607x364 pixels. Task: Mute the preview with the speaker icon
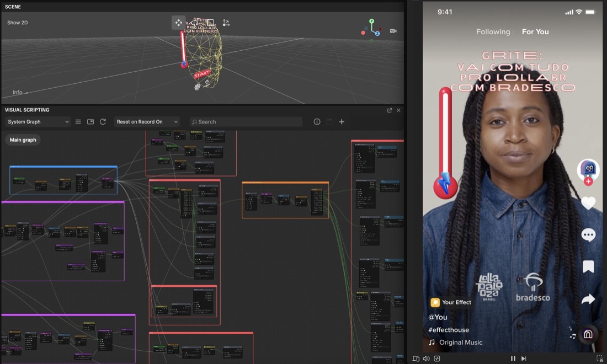[426, 358]
